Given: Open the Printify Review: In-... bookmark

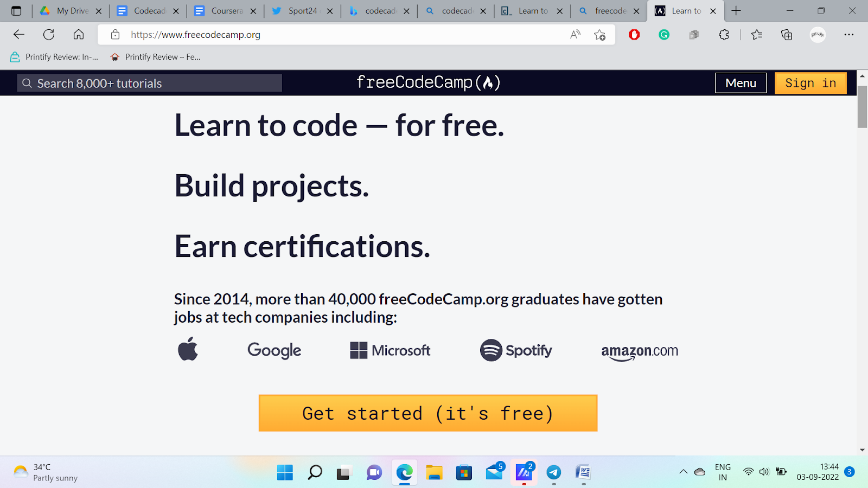Looking at the screenshot, I should pos(54,57).
